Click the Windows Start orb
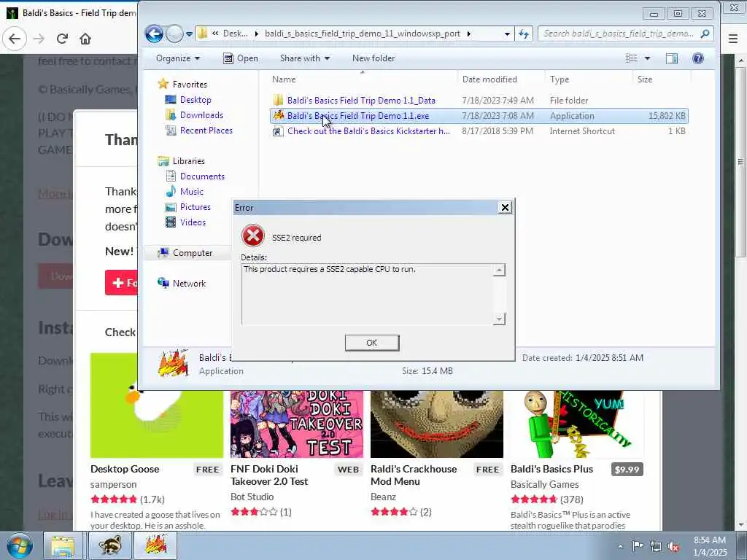Viewport: 747px width, 560px height. 20,546
